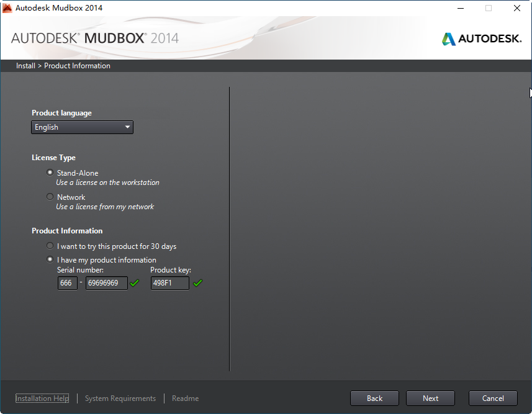This screenshot has width=532, height=414.
Task: Click the Product key field containing 498F1
Action: (170, 283)
